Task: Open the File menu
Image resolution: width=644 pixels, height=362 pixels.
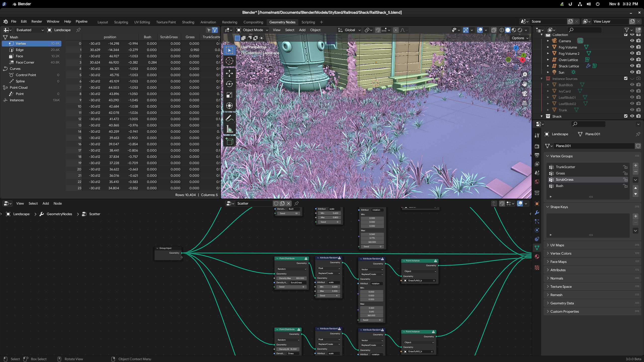Action: coord(14,21)
